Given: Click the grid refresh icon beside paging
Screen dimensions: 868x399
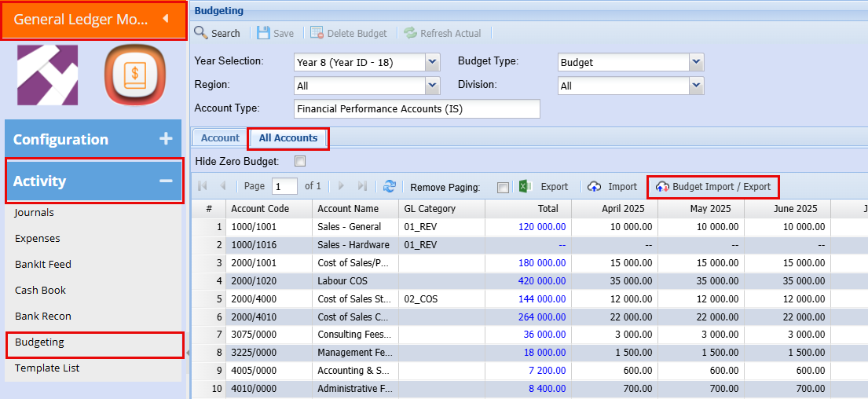Looking at the screenshot, I should tap(389, 187).
